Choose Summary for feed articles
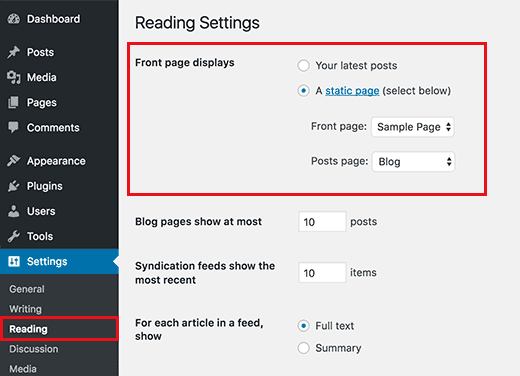The image size is (520, 376). [x=303, y=348]
